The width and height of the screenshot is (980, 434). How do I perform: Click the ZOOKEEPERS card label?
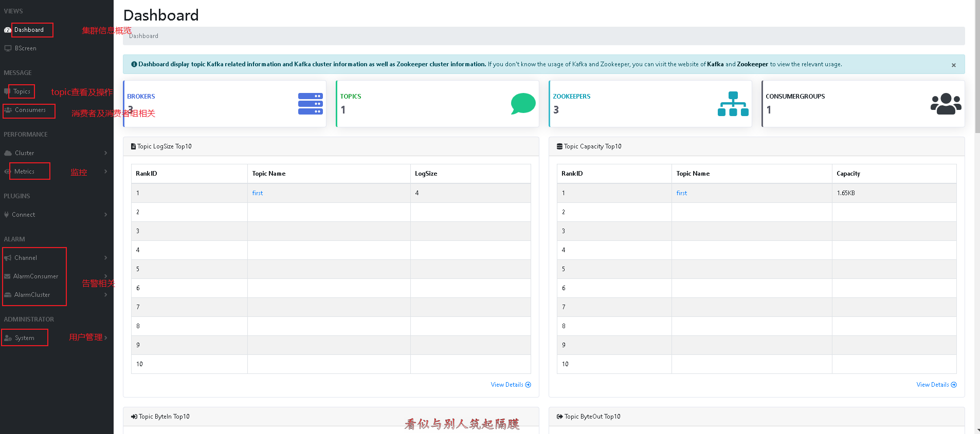click(572, 97)
